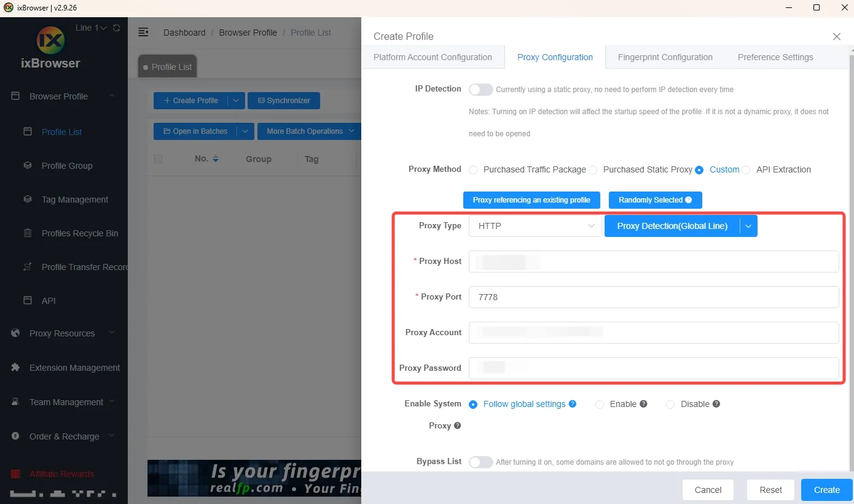Click the Cancel button
The image size is (854, 504).
[x=708, y=490]
